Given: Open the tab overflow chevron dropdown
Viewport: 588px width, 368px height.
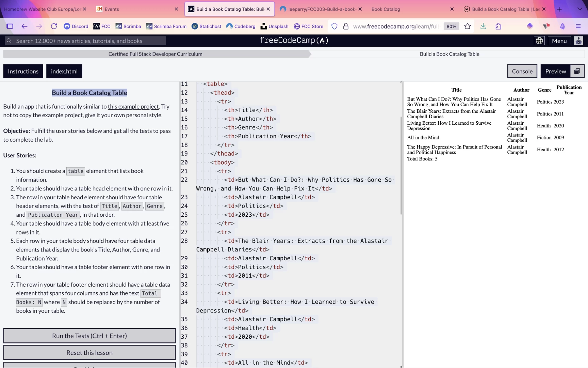Looking at the screenshot, I should [x=580, y=9].
